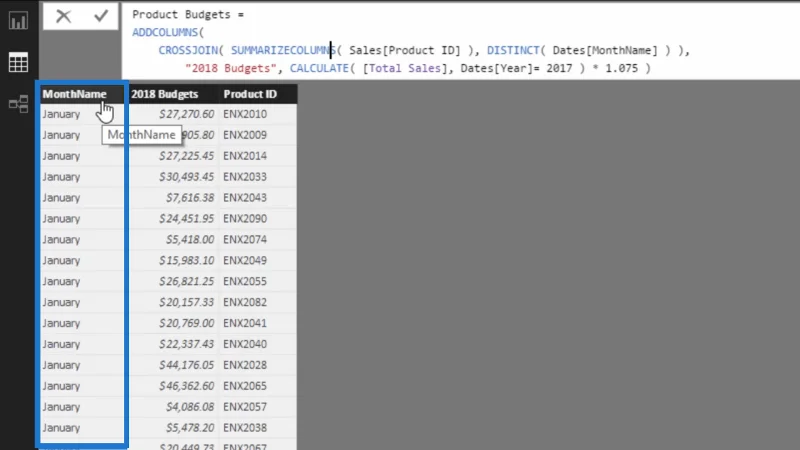Select cell ENX2065
The image size is (800, 450).
(x=245, y=386)
